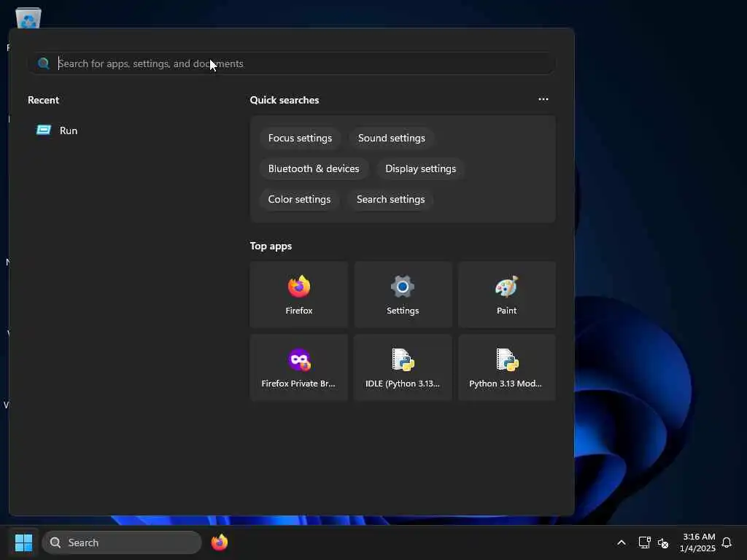This screenshot has height=560, width=747.
Task: Select Sound settings quick search
Action: click(392, 138)
